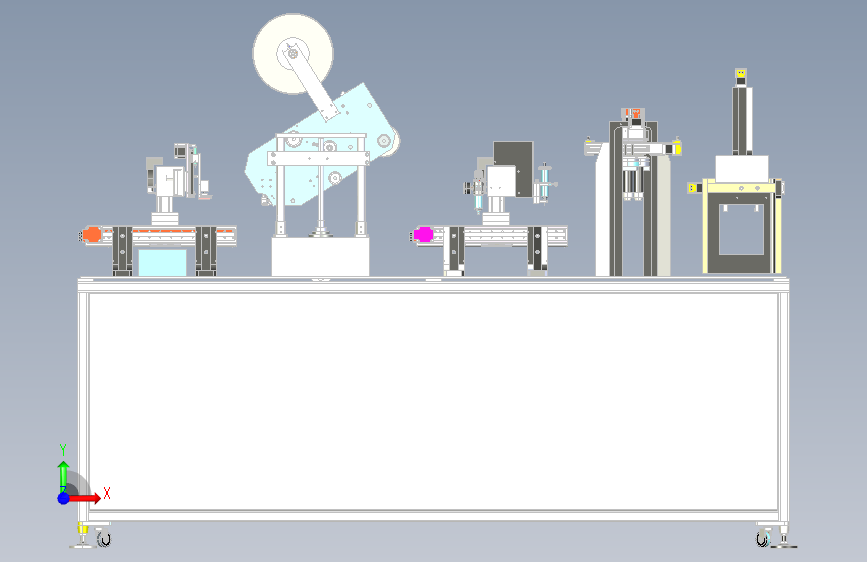Select the large white machine base panel

click(434, 402)
